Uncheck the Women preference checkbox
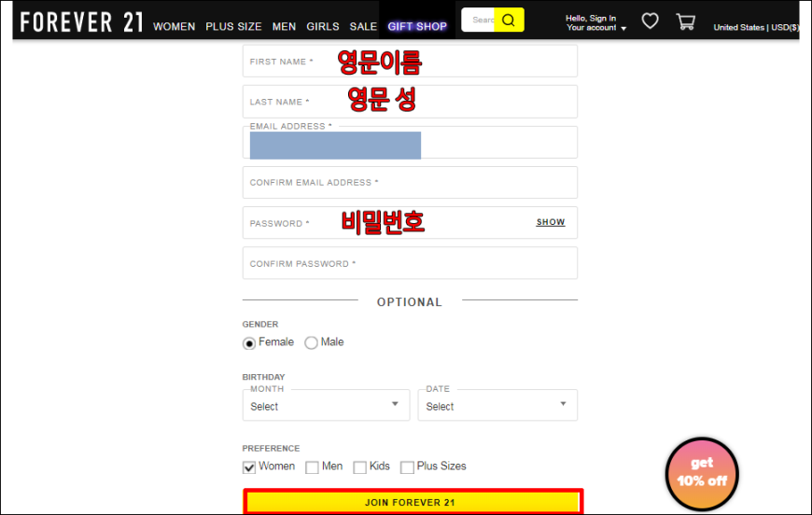The image size is (812, 515). tap(249, 467)
